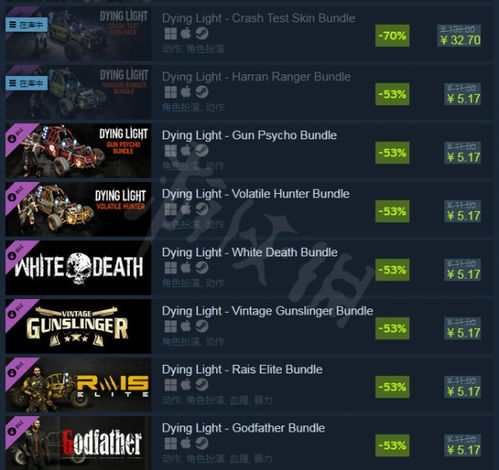The height and width of the screenshot is (470, 499).
Task: Click the -53% badge for Rais Elite Bundle
Action: coord(392,387)
